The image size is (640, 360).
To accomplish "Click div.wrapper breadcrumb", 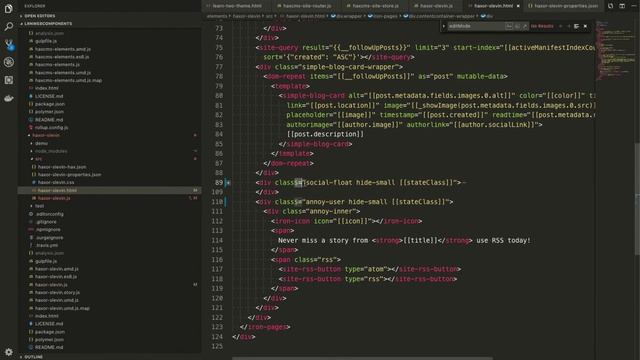I will click(x=347, y=16).
